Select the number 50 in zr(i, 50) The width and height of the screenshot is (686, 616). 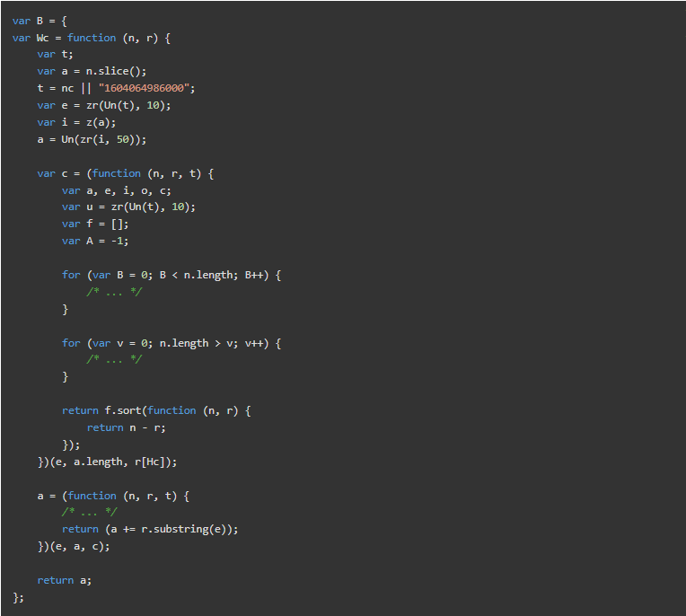(122, 139)
